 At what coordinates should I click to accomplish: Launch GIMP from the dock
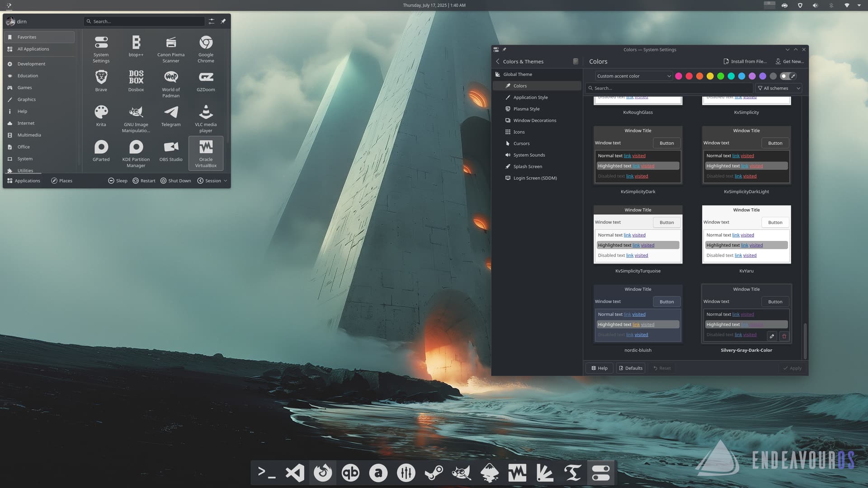[x=462, y=473]
